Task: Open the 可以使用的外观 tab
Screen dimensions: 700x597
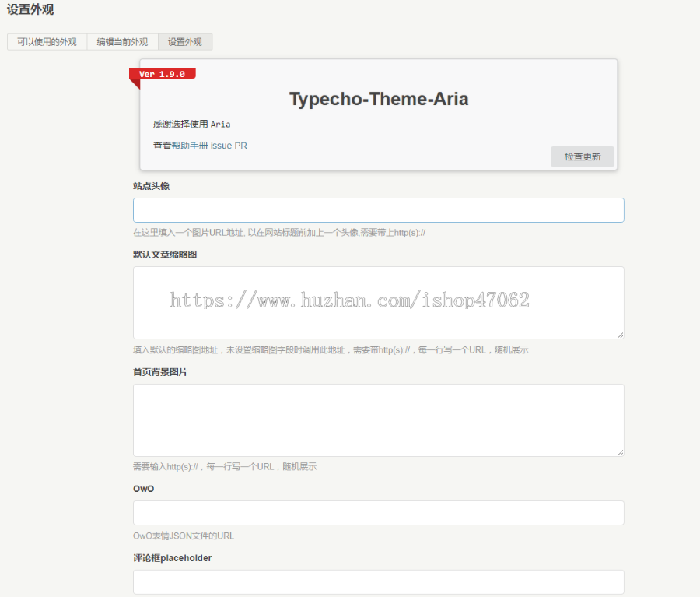Action: [47, 42]
